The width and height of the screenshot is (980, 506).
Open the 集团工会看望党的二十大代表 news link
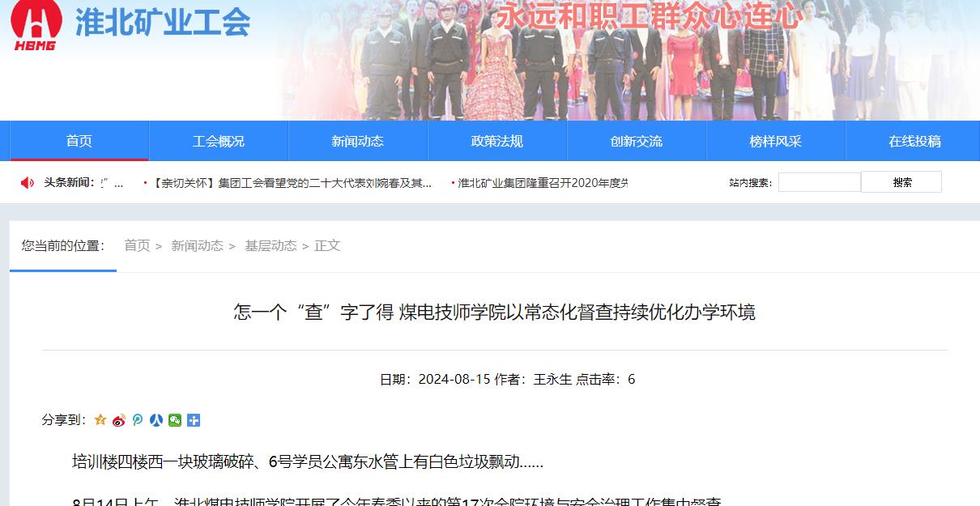coord(292,183)
